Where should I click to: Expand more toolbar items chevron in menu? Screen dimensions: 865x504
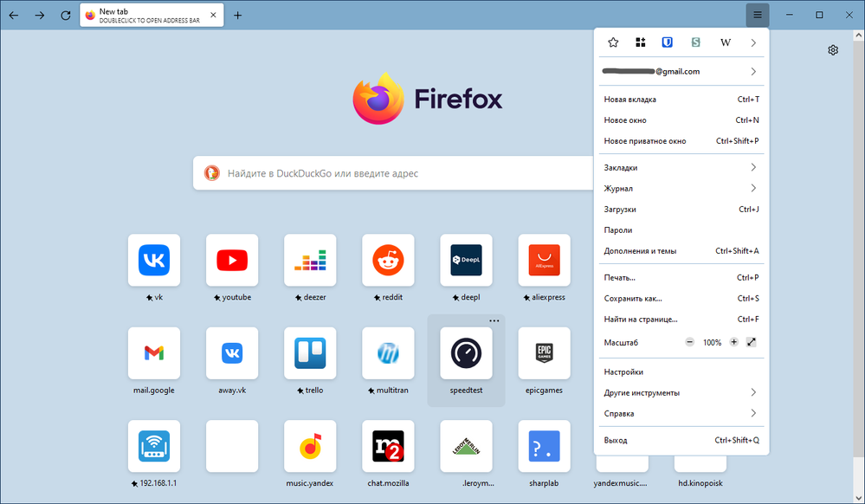pos(753,42)
